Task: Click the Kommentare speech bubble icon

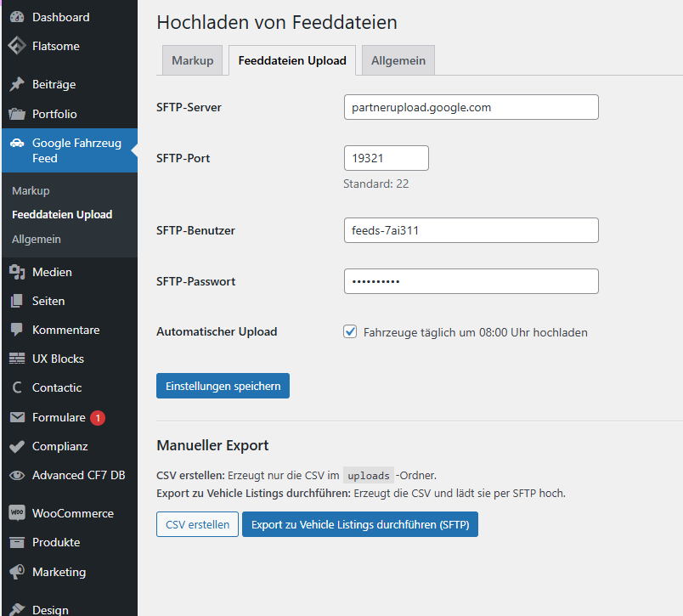Action: pyautogui.click(x=17, y=330)
